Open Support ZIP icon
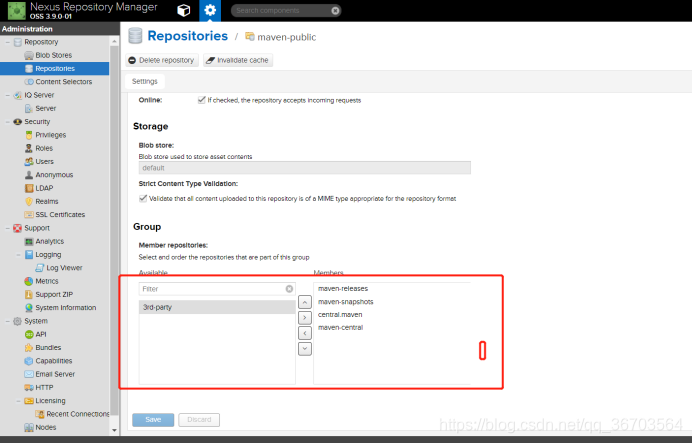This screenshot has height=443, width=692. (29, 294)
